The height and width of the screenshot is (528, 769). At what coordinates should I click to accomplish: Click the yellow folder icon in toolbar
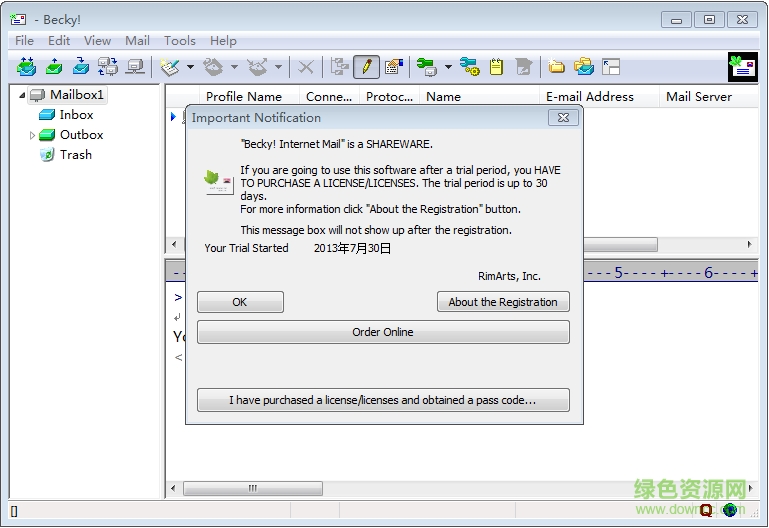[x=556, y=67]
